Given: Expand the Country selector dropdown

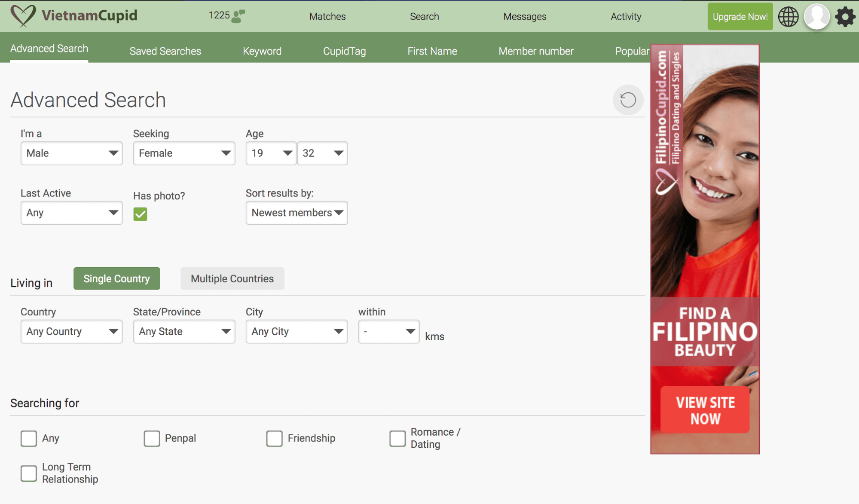Looking at the screenshot, I should tap(71, 330).
